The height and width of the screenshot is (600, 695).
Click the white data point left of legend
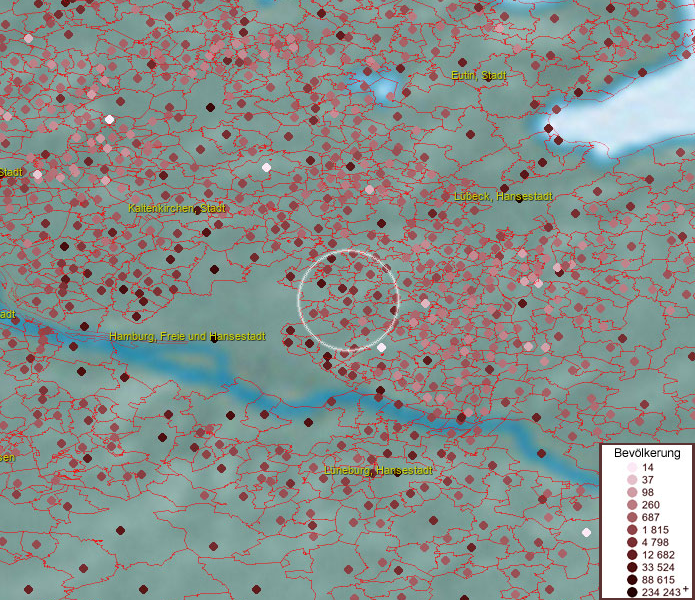pos(586,532)
